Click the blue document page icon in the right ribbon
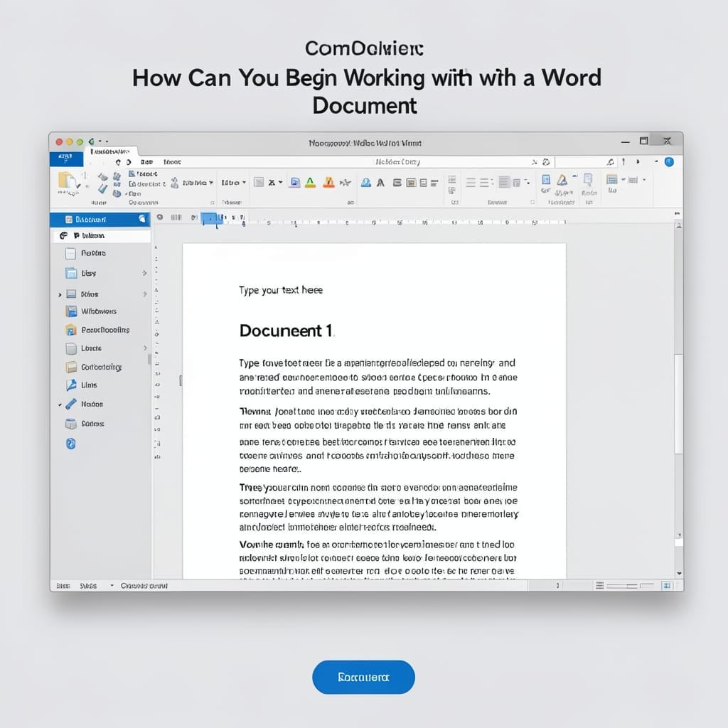This screenshot has height=728, width=728. (546, 180)
